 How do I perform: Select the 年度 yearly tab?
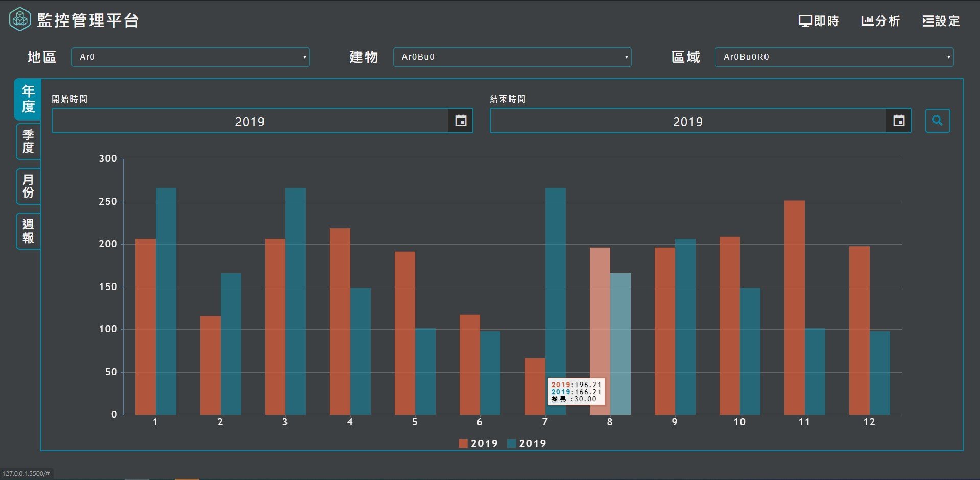pos(28,99)
